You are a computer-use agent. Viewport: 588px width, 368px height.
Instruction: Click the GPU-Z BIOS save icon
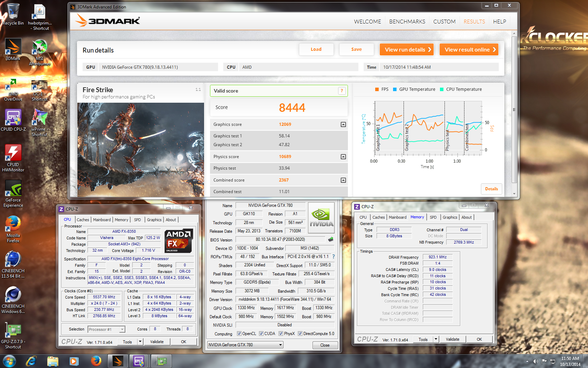coord(331,239)
